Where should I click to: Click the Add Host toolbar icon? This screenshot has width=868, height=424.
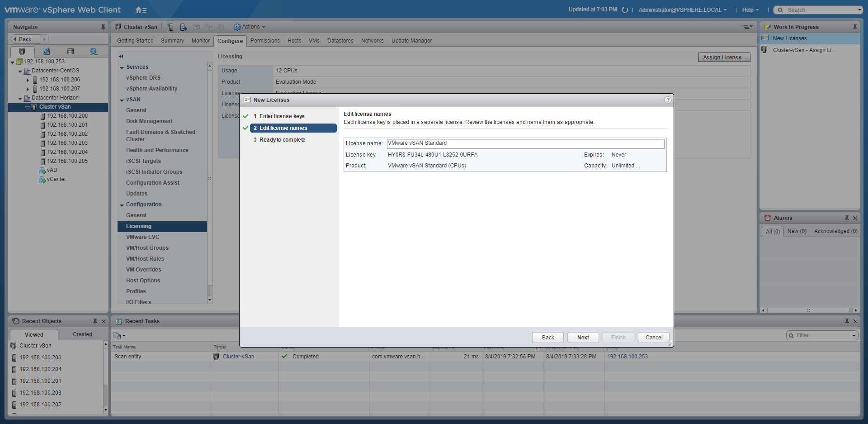pos(170,27)
